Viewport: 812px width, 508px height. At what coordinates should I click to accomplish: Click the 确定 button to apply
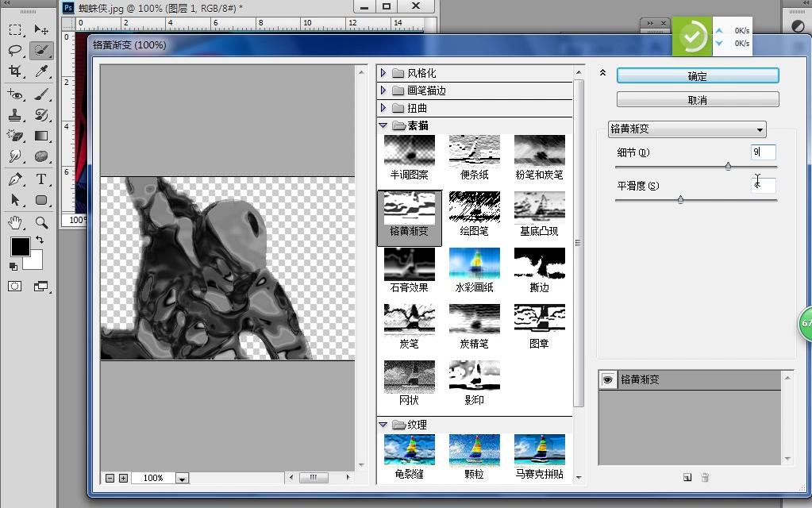tap(697, 76)
